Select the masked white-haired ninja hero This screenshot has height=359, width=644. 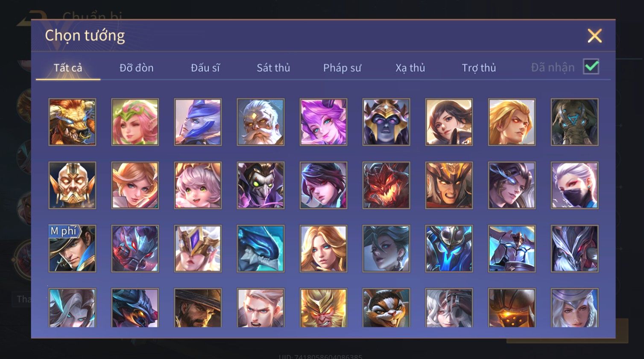point(574,185)
